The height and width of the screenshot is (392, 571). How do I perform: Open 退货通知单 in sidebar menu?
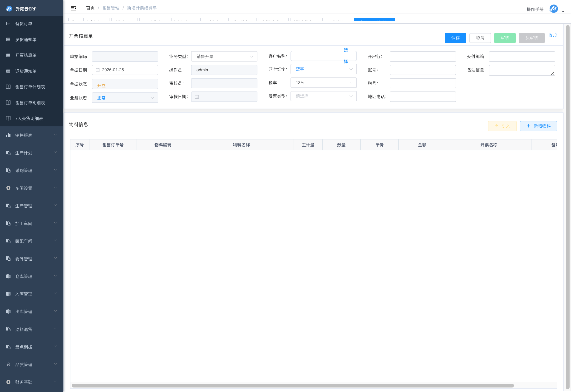26,71
